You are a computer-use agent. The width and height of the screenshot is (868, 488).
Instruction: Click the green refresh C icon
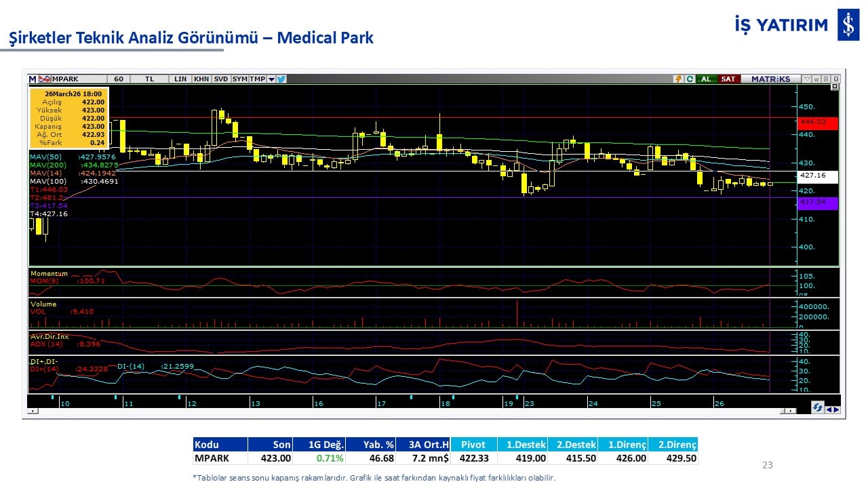[689, 79]
